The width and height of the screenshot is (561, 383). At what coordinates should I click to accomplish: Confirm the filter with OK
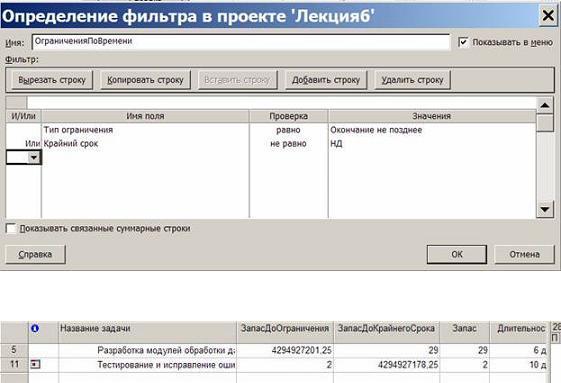pos(457,254)
